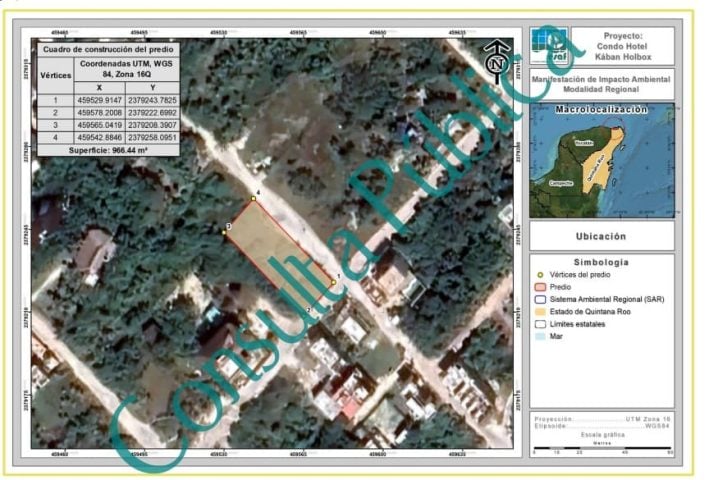Click the Y column header
The width and height of the screenshot is (709, 480).
tap(153, 88)
